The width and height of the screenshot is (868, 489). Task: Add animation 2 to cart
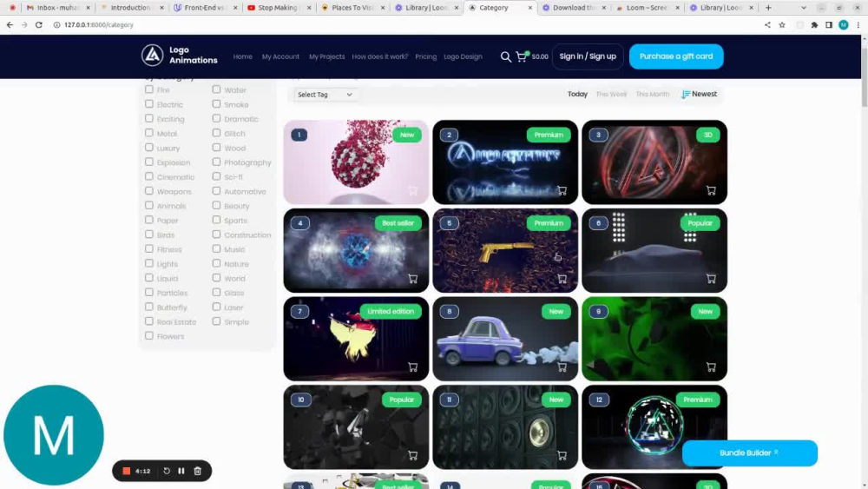click(562, 190)
